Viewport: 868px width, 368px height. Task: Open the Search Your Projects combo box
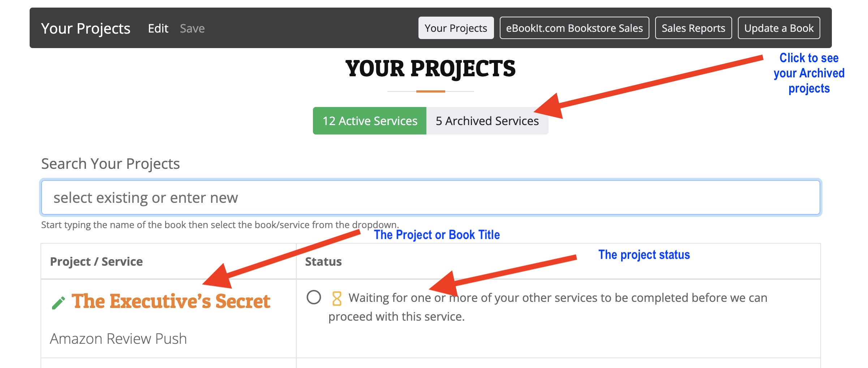(431, 197)
